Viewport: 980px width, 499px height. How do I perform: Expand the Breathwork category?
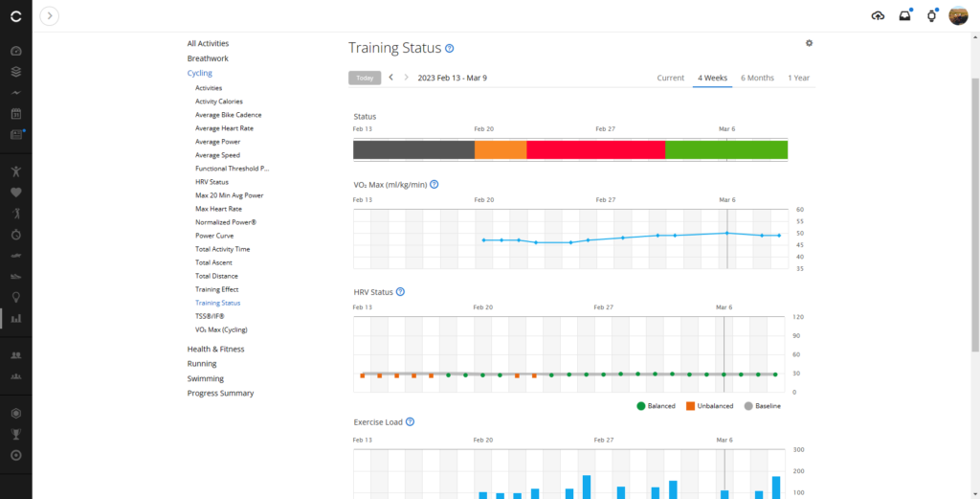[208, 58]
